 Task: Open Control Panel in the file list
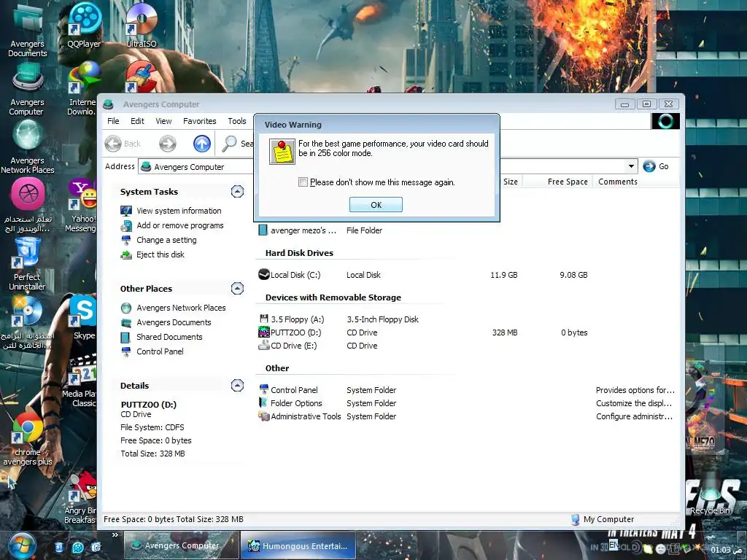coord(288,390)
